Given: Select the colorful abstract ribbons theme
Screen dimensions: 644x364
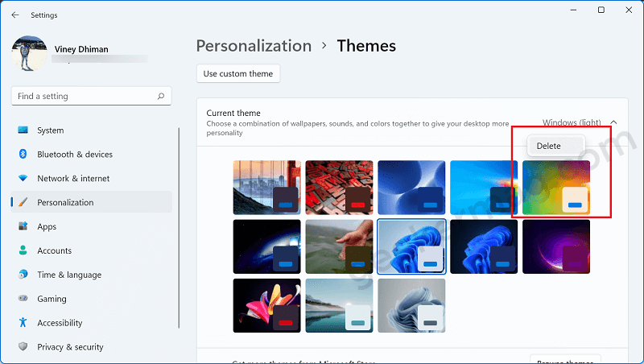Looking at the screenshot, I should coord(267,306).
